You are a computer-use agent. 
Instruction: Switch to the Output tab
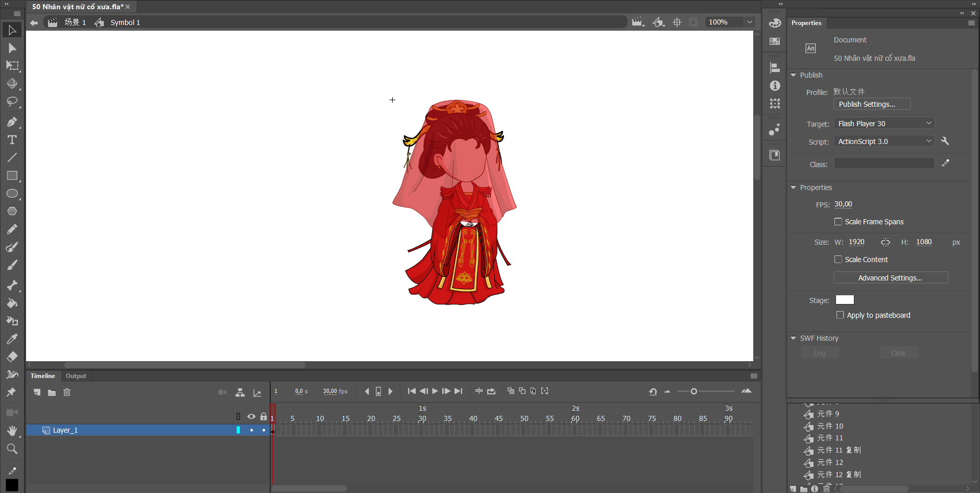(x=76, y=376)
